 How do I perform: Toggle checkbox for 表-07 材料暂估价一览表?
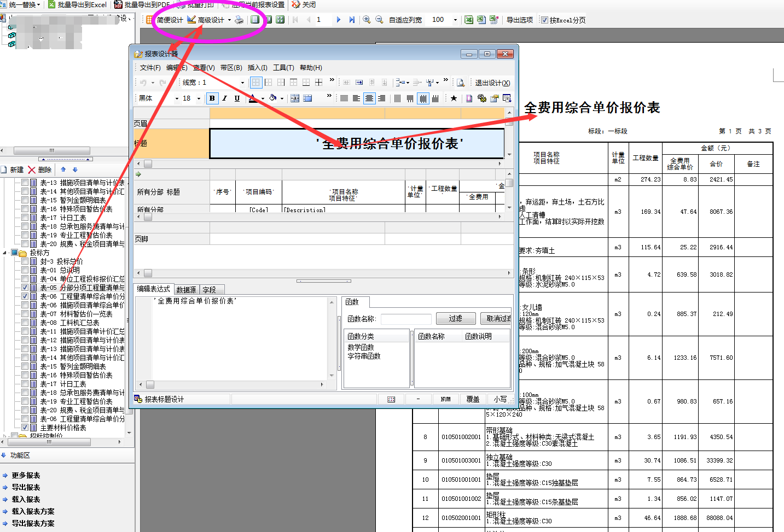[25, 314]
